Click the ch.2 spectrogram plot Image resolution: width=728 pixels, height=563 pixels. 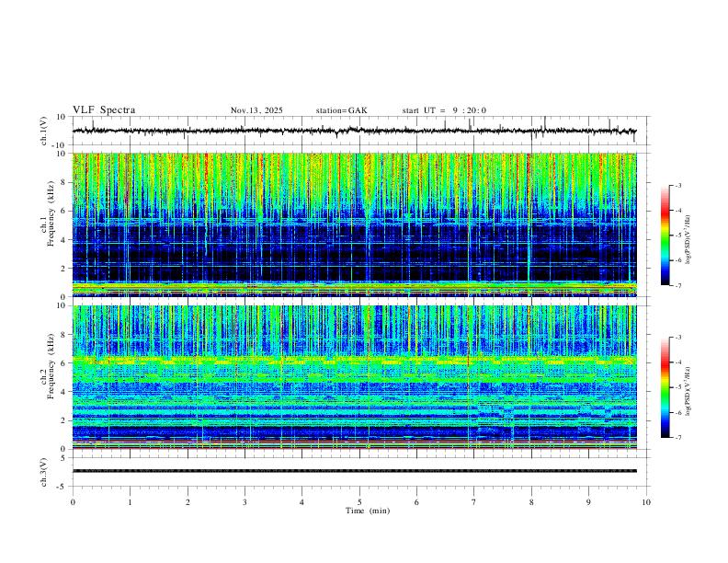(x=354, y=377)
